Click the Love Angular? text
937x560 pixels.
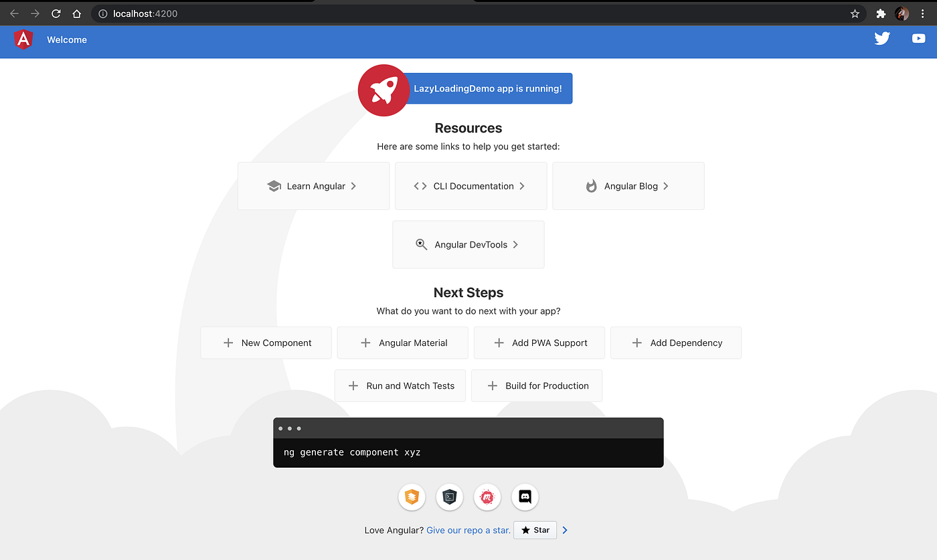394,530
